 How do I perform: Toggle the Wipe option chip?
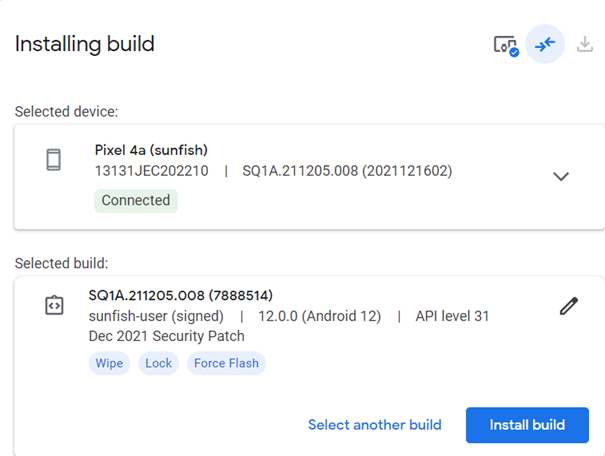point(109,363)
